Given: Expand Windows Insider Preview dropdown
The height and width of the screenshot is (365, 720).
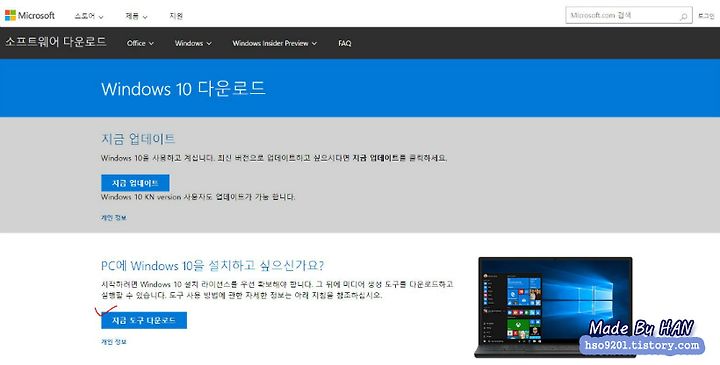Looking at the screenshot, I should point(275,43).
